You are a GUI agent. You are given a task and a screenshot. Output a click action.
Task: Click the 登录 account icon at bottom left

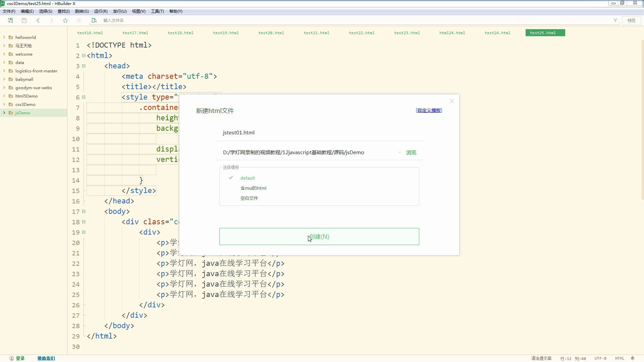tap(11, 358)
